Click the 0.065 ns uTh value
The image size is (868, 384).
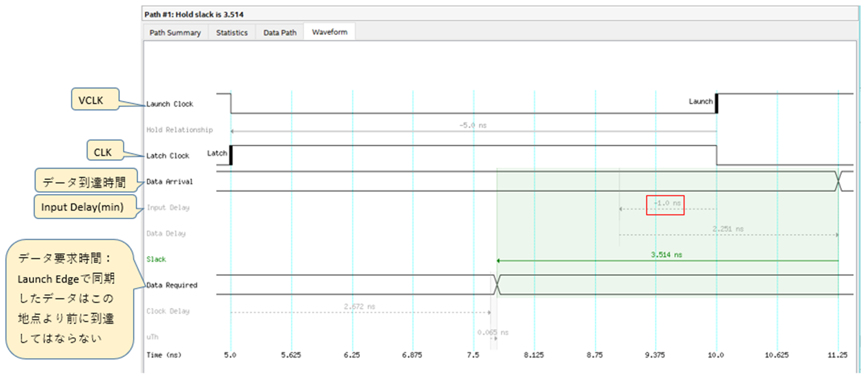[x=492, y=332]
